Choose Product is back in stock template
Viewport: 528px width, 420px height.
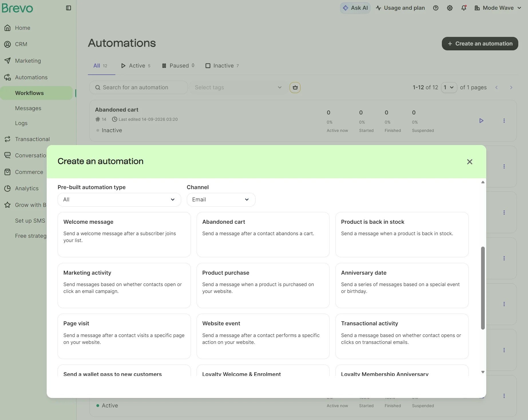pos(402,235)
